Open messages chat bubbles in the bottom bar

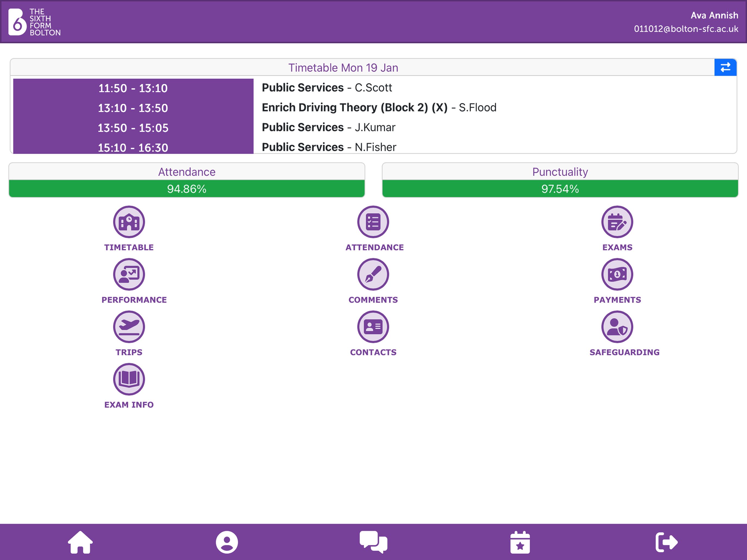click(373, 542)
